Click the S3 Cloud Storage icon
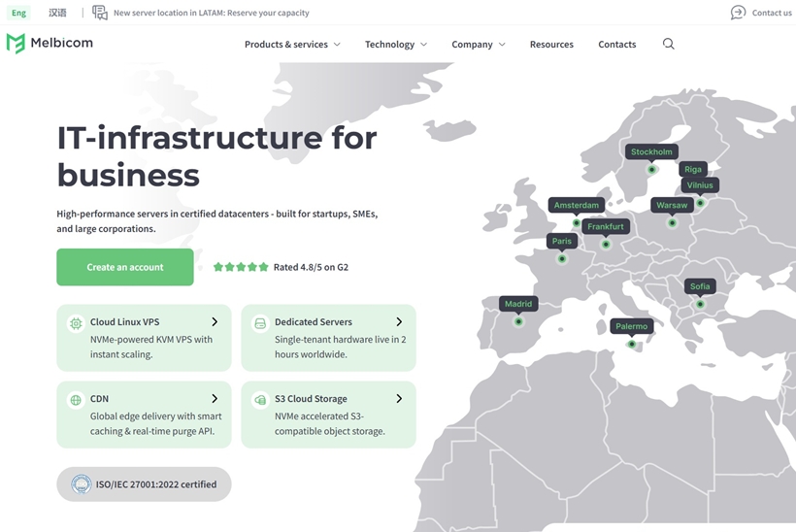Viewport: 796px width, 532px height. tap(260, 400)
